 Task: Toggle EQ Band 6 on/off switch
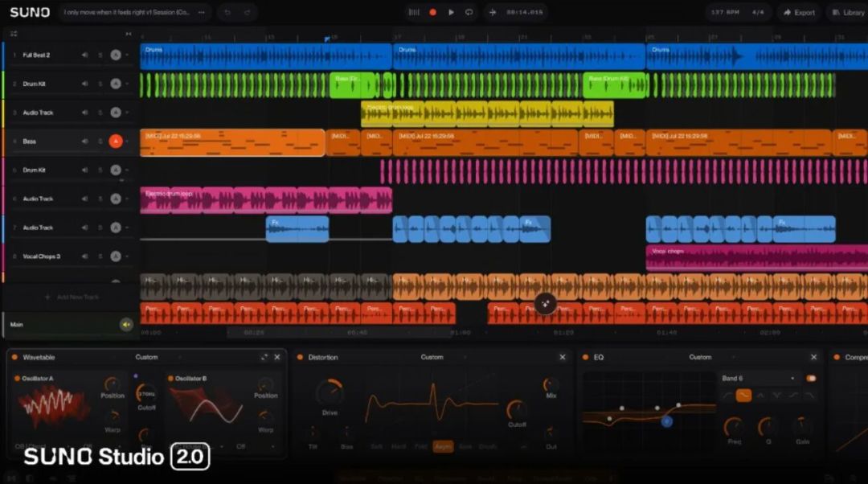point(811,378)
